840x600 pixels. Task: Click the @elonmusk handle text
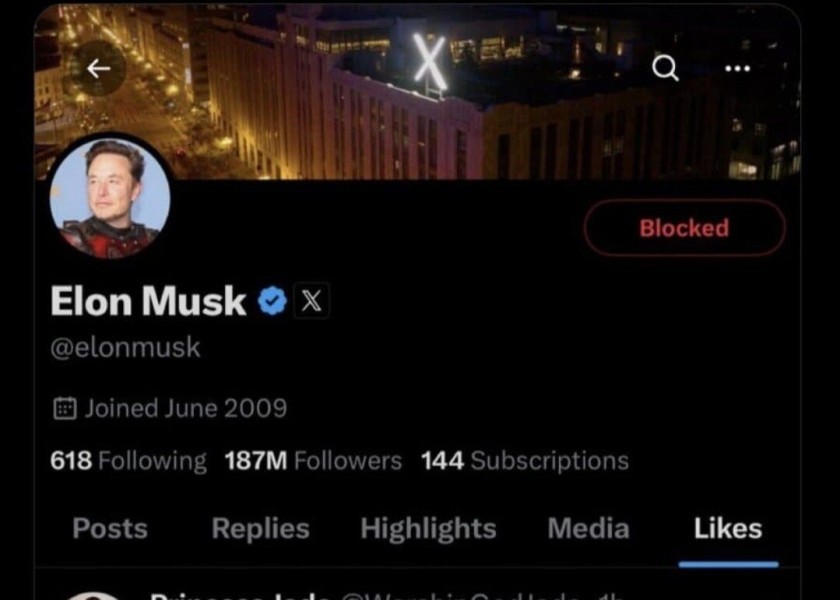[125, 348]
